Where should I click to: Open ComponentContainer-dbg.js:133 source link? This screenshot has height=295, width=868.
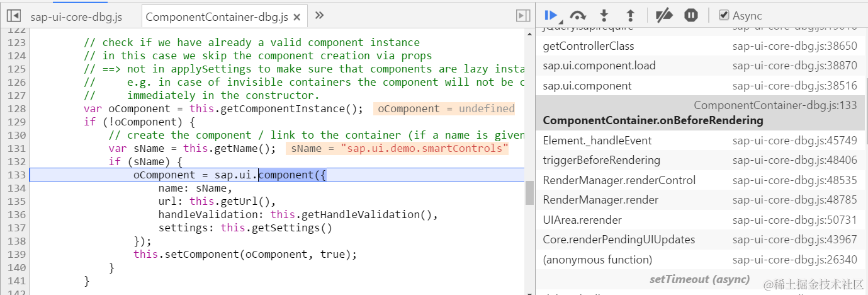[775, 105]
